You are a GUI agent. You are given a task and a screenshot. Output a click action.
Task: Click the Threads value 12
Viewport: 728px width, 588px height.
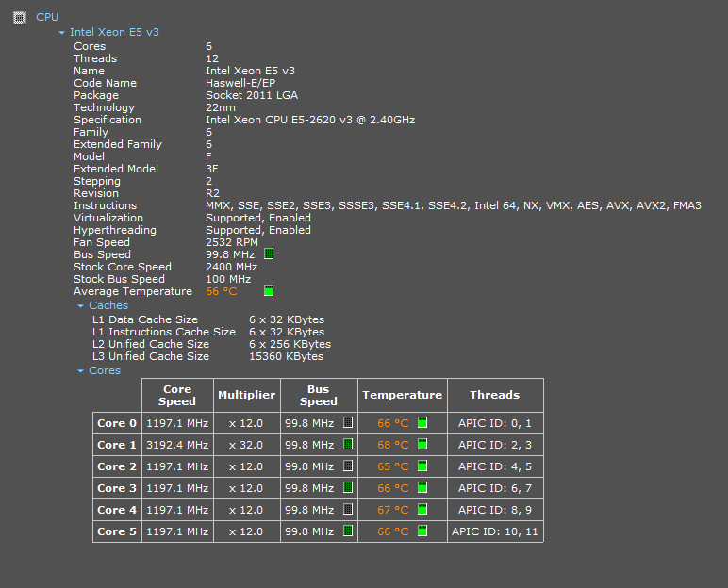[212, 58]
